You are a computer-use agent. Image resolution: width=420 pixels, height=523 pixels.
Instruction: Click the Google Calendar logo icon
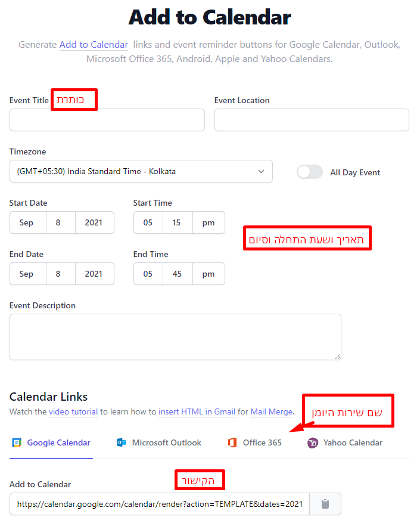tap(17, 442)
